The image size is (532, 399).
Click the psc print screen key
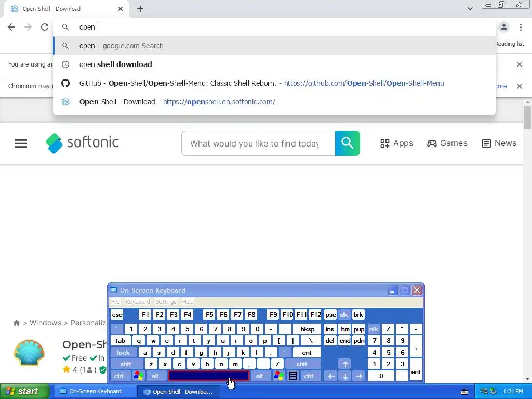[330, 315]
